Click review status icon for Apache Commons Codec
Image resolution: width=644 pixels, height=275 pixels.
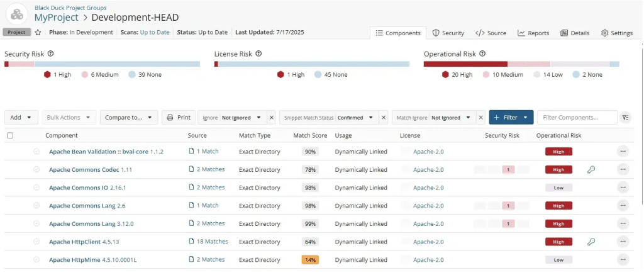(x=36, y=169)
